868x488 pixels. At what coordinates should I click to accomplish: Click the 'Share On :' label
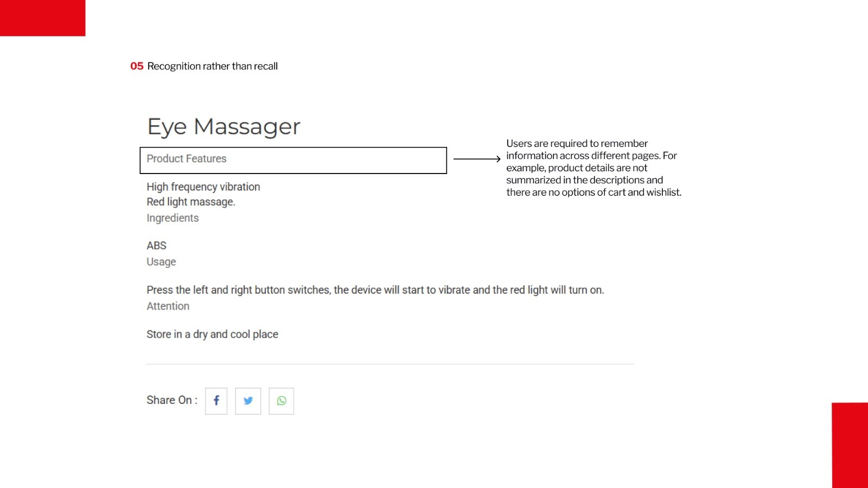pyautogui.click(x=172, y=400)
